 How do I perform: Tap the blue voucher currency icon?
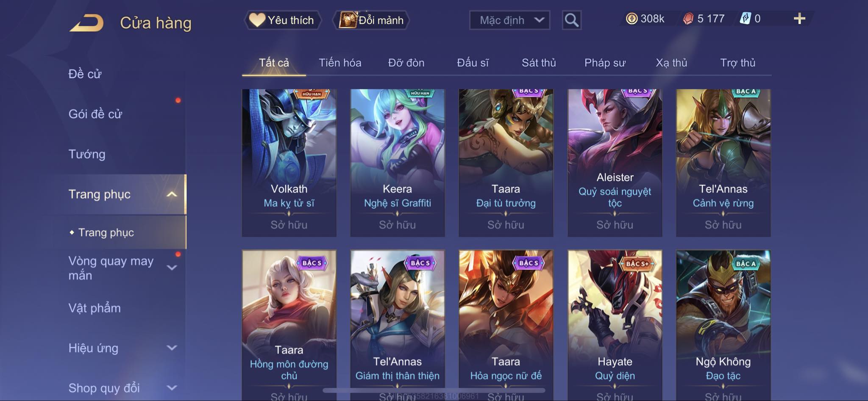coord(746,19)
